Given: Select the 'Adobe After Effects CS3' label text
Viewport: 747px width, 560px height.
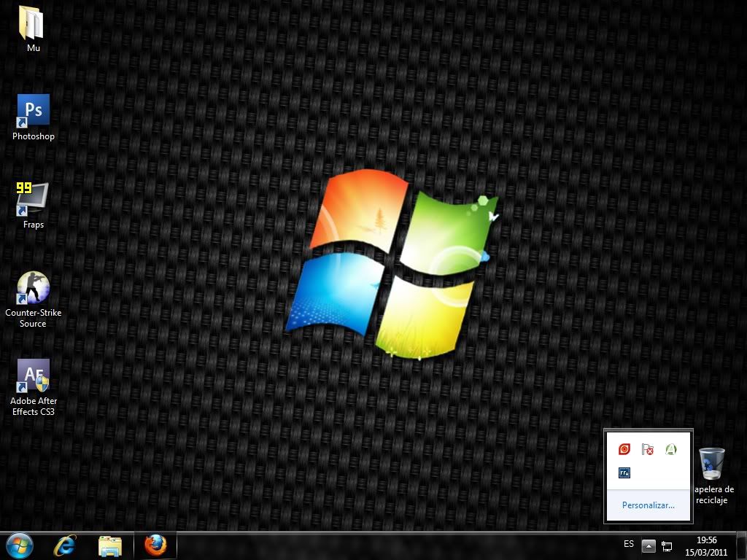Looking at the screenshot, I should click(34, 406).
